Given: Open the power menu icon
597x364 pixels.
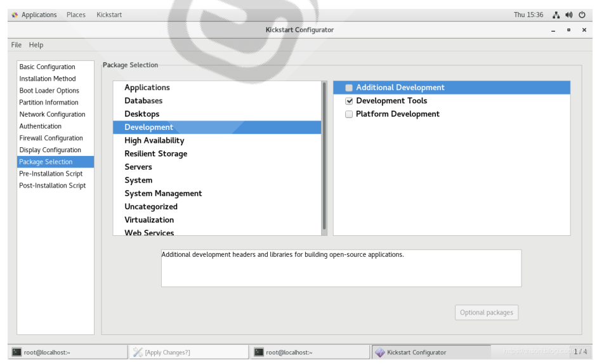Looking at the screenshot, I should pyautogui.click(x=582, y=15).
